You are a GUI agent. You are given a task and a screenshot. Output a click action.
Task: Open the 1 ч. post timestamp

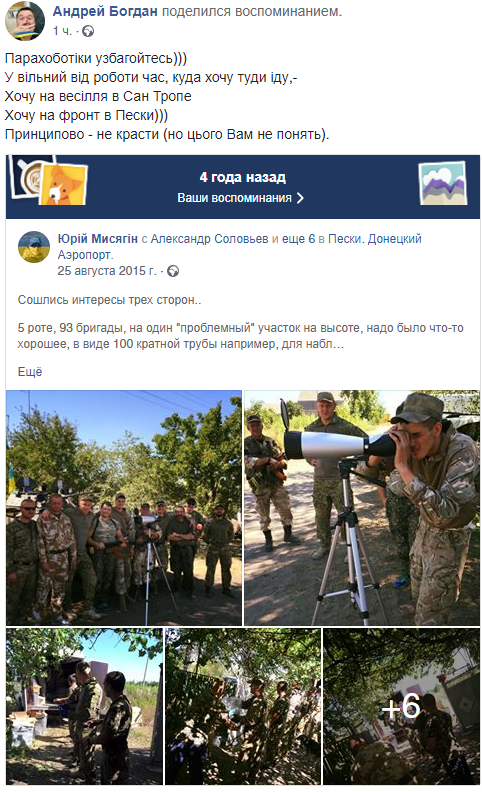point(63,31)
